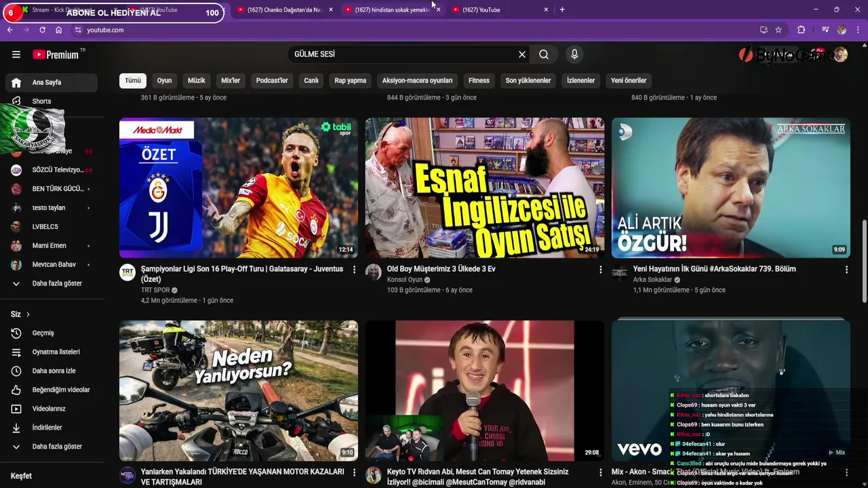The image size is (868, 488).
Task: Select the Son yüklenenler chip
Action: point(528,81)
